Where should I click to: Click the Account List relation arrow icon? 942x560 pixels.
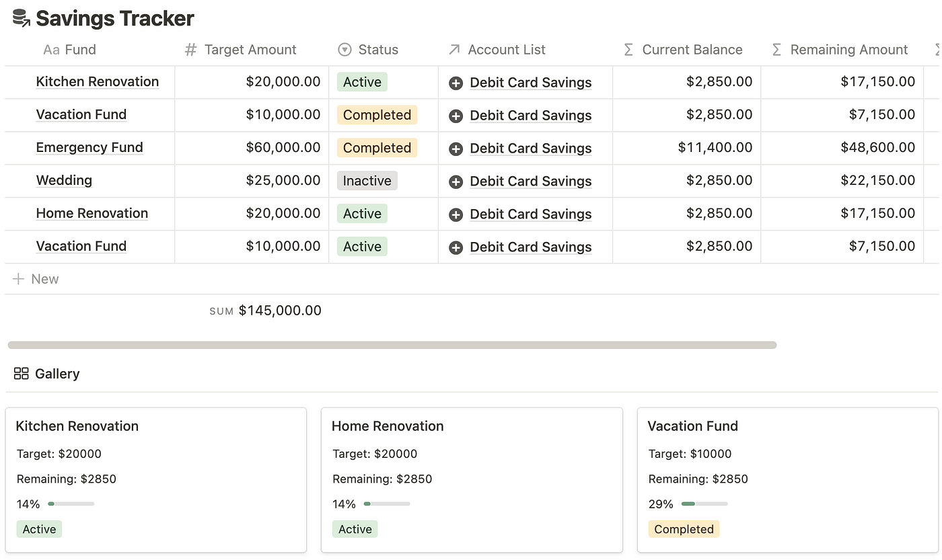454,50
